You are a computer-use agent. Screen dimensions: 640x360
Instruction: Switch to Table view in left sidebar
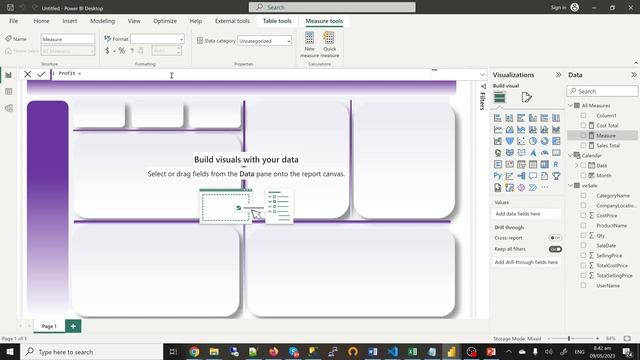coord(9,92)
